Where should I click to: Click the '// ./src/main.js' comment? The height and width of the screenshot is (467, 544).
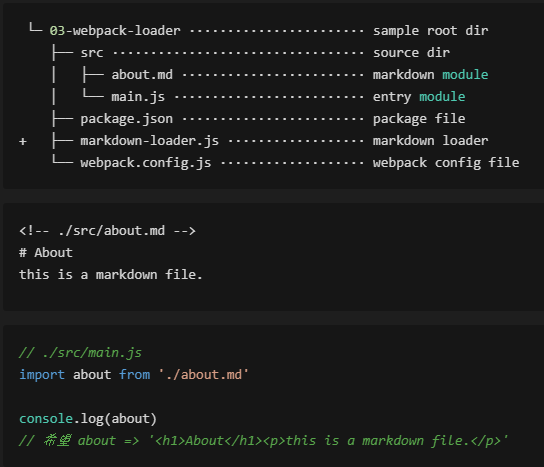[80, 353]
